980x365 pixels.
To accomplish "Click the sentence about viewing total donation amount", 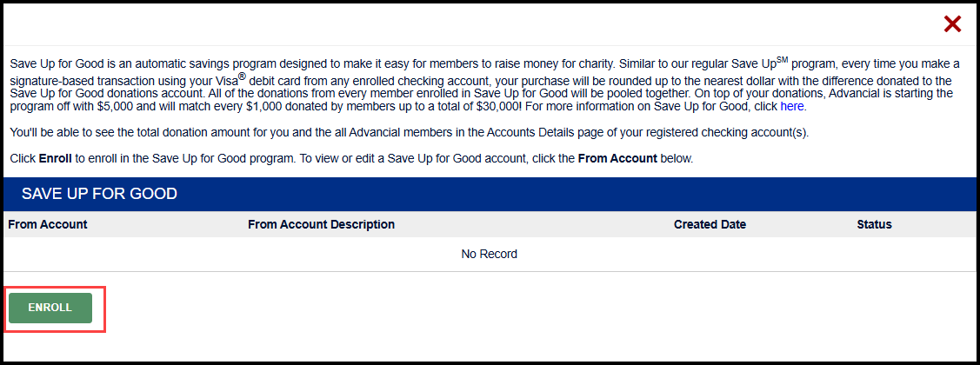I will [x=409, y=132].
